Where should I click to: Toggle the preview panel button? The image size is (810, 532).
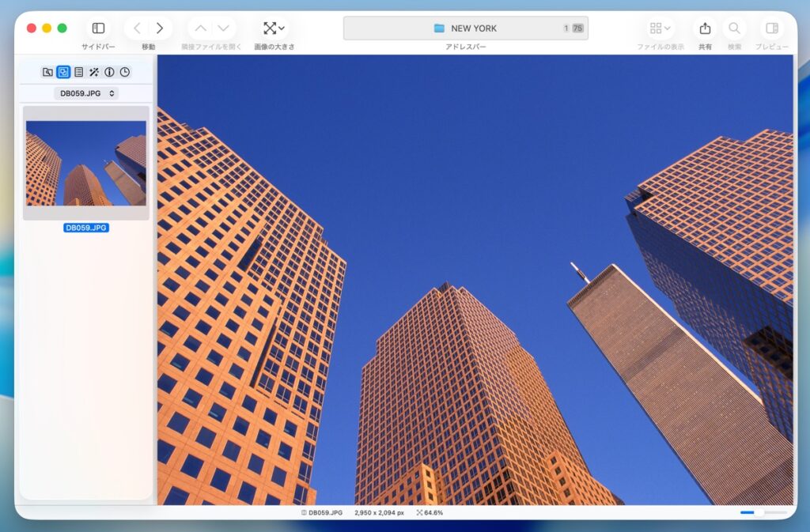click(x=771, y=28)
